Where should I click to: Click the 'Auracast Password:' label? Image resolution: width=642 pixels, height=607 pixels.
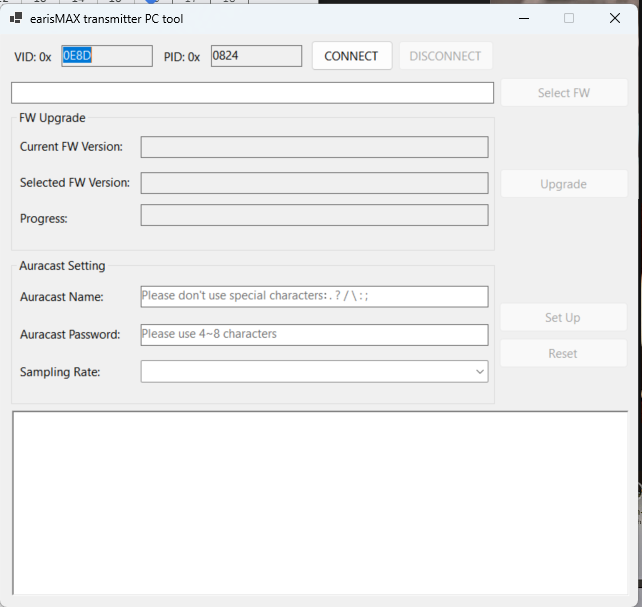click(x=70, y=334)
